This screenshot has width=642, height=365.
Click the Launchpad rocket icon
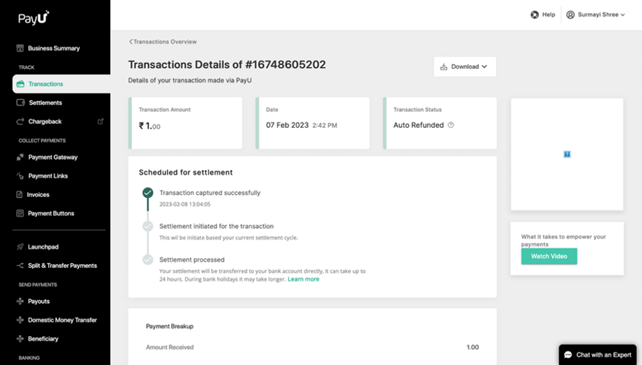click(20, 247)
